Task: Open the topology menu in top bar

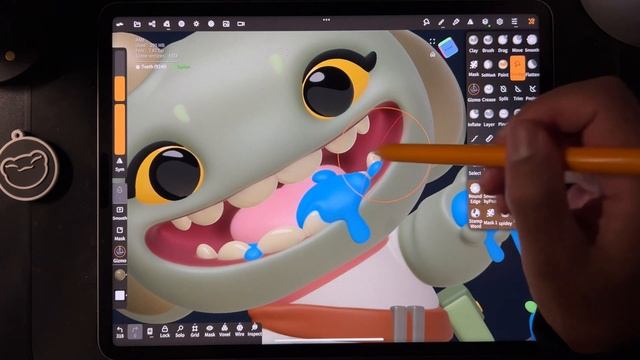Action: [x=167, y=24]
